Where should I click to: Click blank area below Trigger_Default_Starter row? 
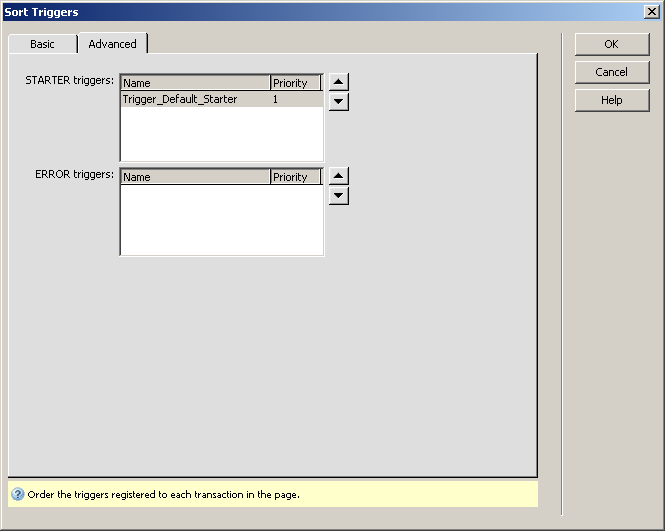point(221,134)
